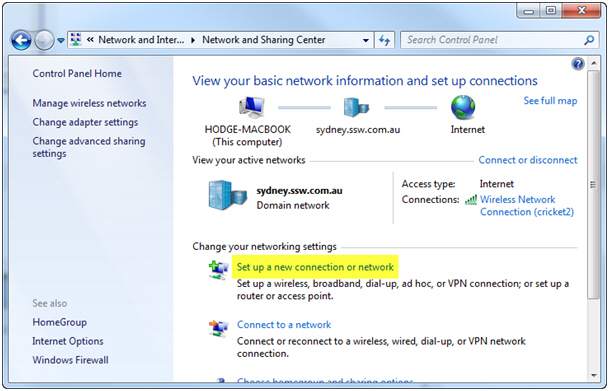Viewport: 609px width, 391px height.
Task: Click the Change your networking settings heading
Action: 264,247
